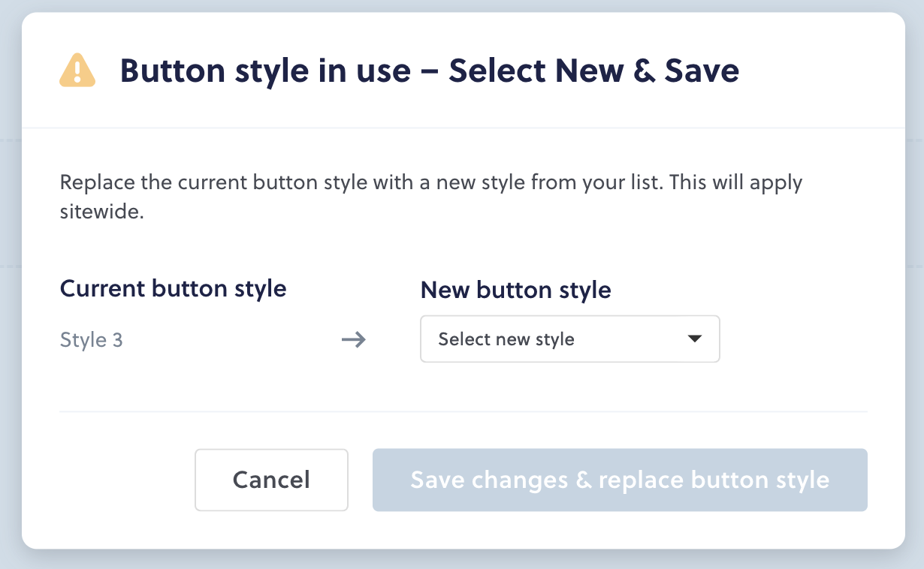The height and width of the screenshot is (569, 924).
Task: Click the Current button style heading
Action: pos(173,288)
